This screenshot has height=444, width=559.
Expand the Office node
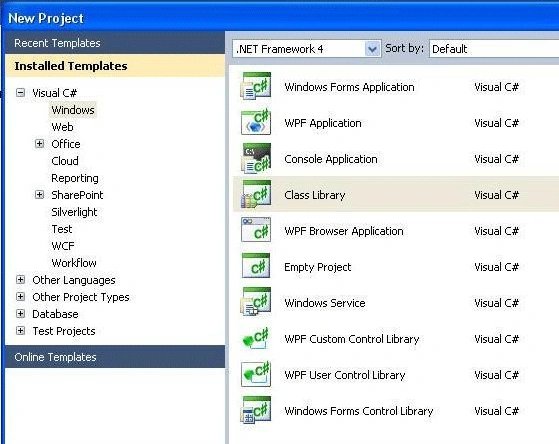[x=40, y=144]
